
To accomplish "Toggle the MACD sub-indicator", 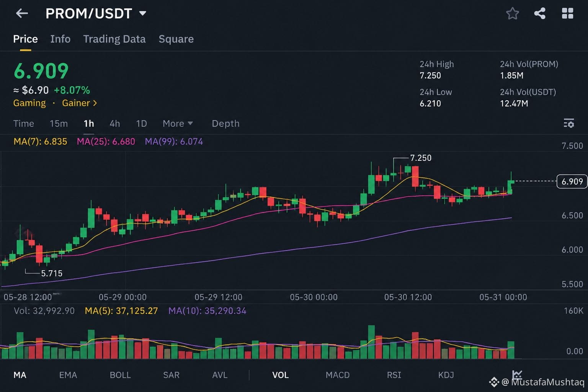I will click(338, 375).
